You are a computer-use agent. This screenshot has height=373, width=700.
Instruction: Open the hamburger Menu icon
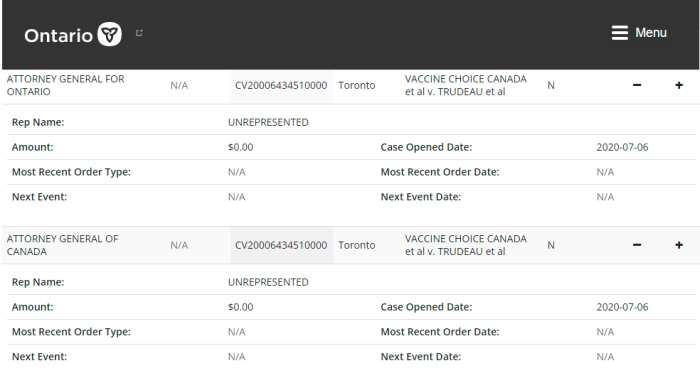pos(620,33)
